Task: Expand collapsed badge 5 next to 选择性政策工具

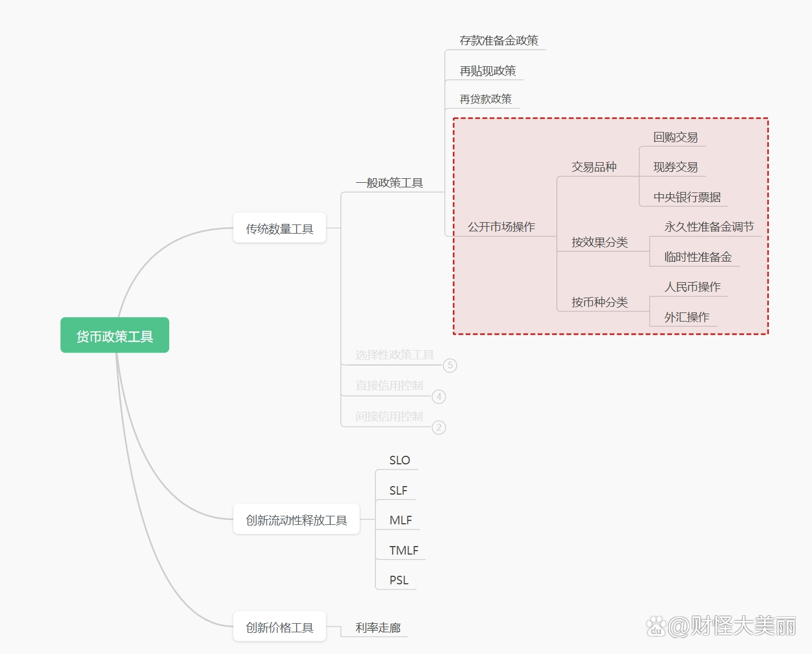Action: pyautogui.click(x=450, y=366)
